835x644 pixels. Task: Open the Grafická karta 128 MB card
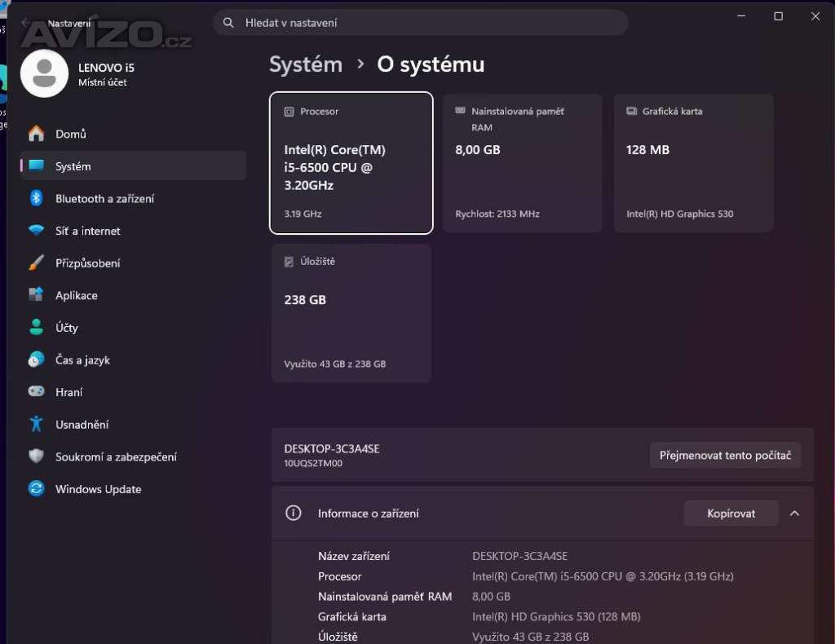(693, 163)
